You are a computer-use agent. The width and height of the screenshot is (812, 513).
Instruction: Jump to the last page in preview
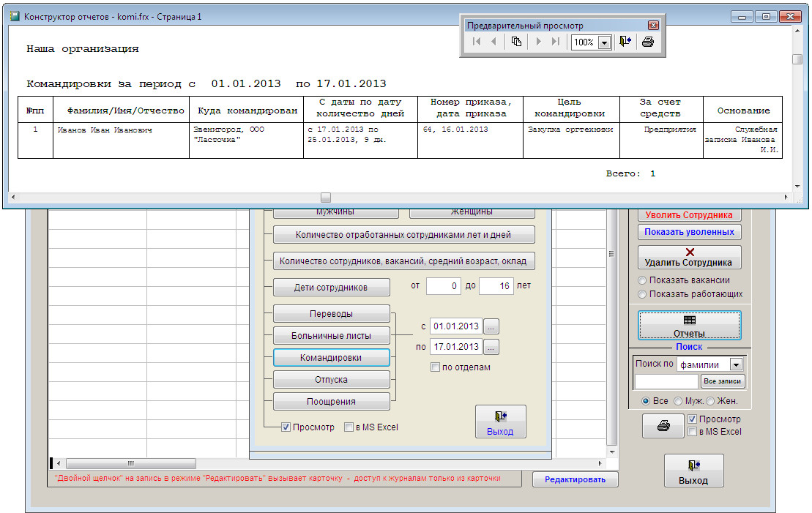(556, 42)
